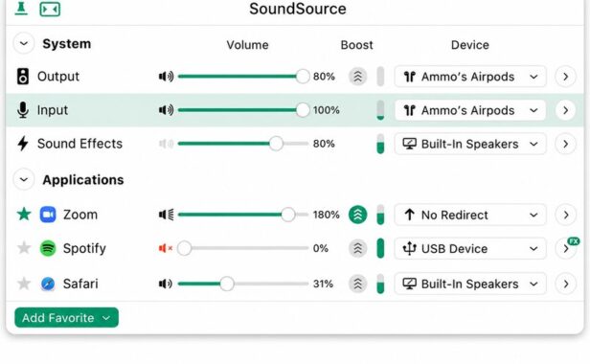590x364 pixels.
Task: Click the Input microphone icon
Action: click(x=23, y=110)
